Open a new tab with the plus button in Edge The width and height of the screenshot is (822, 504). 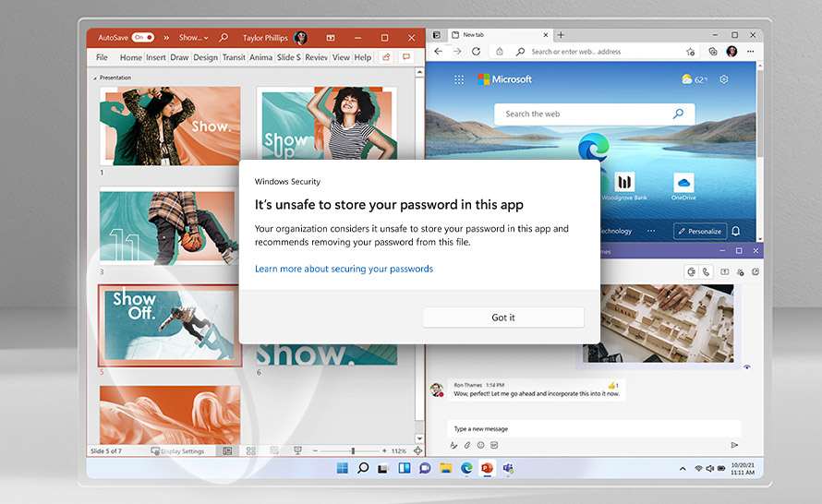pos(561,35)
